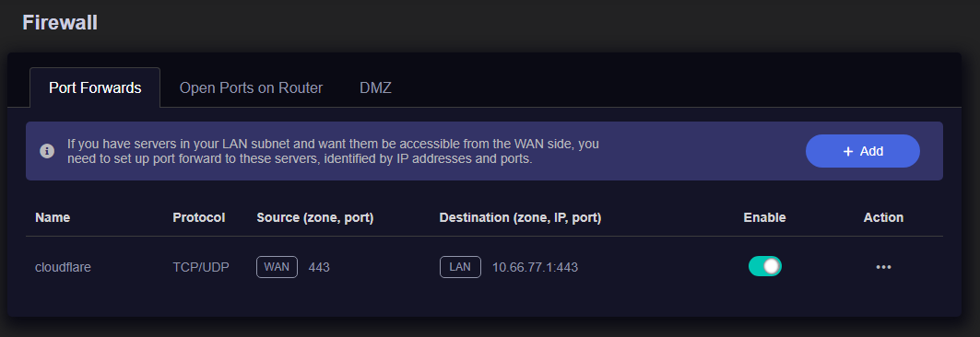The width and height of the screenshot is (980, 337).
Task: Open the three-dot action menu for cloudflare
Action: [x=883, y=267]
